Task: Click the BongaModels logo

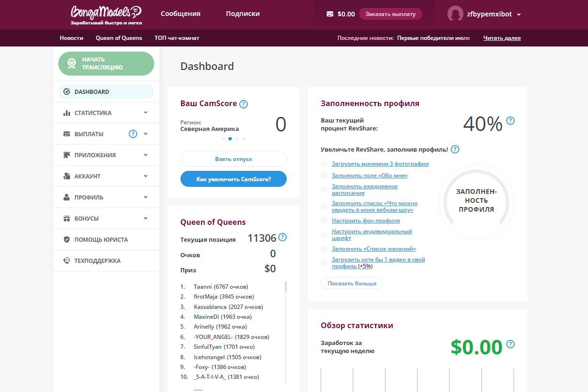Action: click(x=106, y=15)
